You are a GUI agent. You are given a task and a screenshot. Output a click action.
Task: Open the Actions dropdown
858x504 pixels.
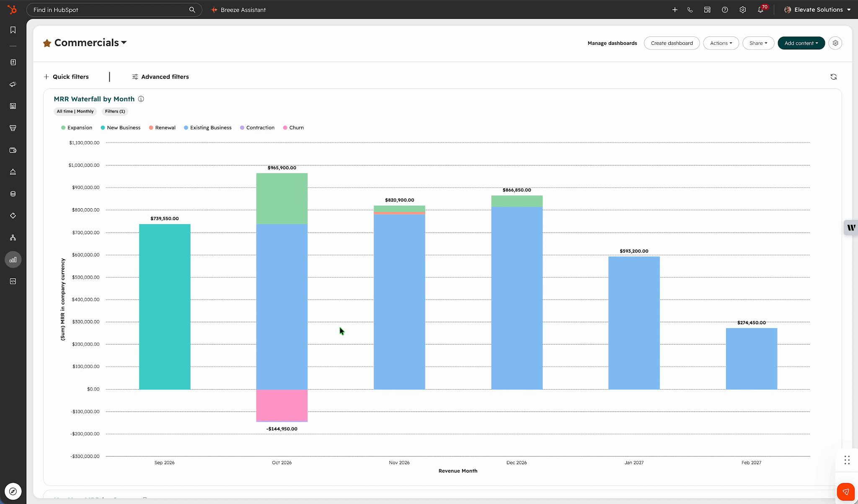721,43
